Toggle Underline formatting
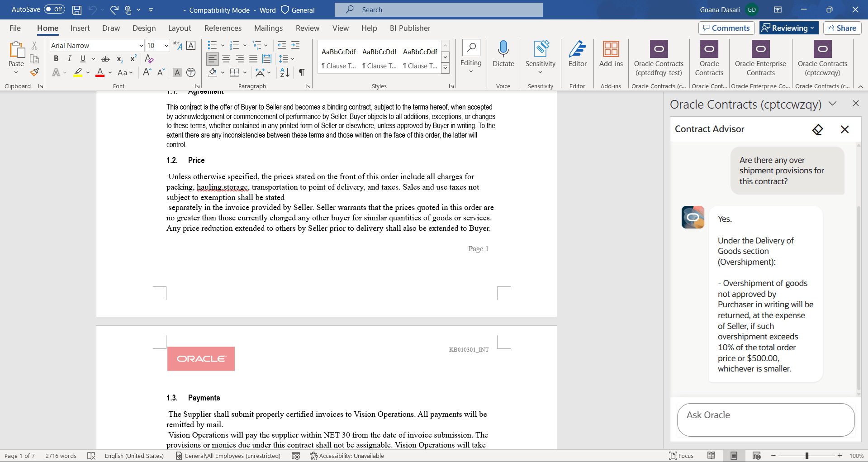The height and width of the screenshot is (462, 868). [83, 59]
